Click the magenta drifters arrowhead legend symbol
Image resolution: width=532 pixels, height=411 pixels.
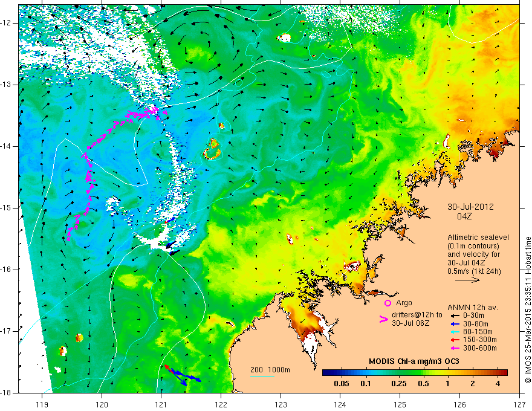pyautogui.click(x=384, y=319)
